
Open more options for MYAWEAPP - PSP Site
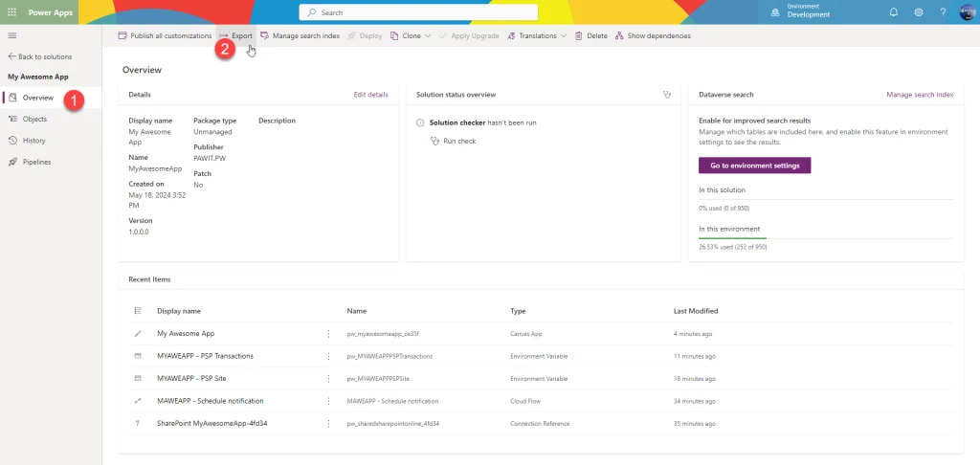(x=329, y=379)
